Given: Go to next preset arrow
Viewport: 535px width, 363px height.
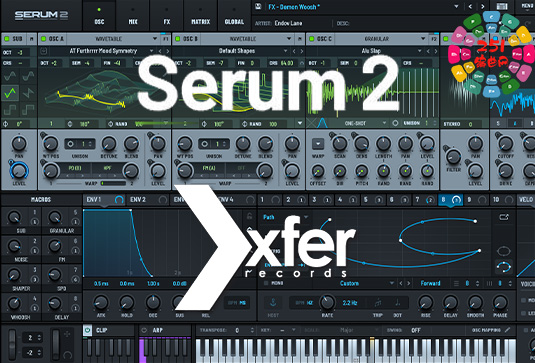Looking at the screenshot, I should 482,6.
